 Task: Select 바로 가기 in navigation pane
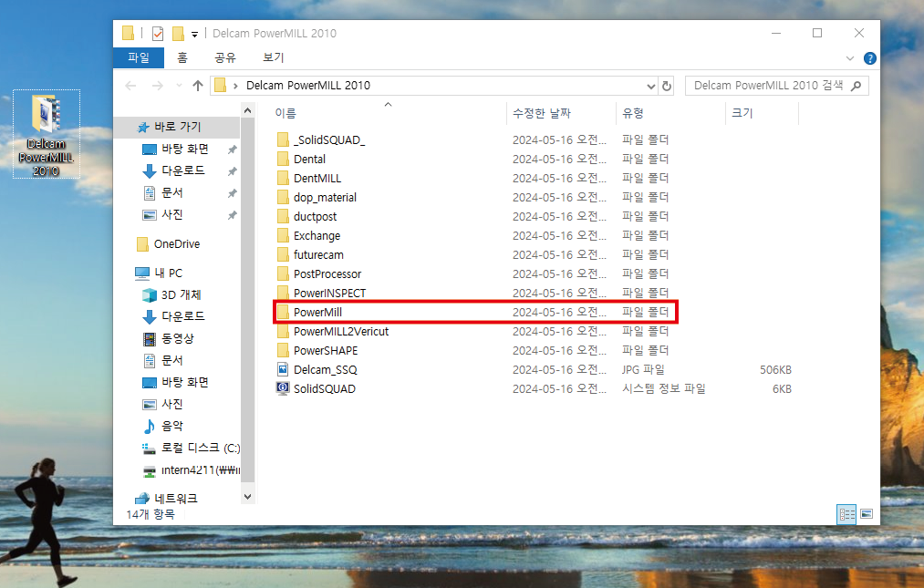177,127
